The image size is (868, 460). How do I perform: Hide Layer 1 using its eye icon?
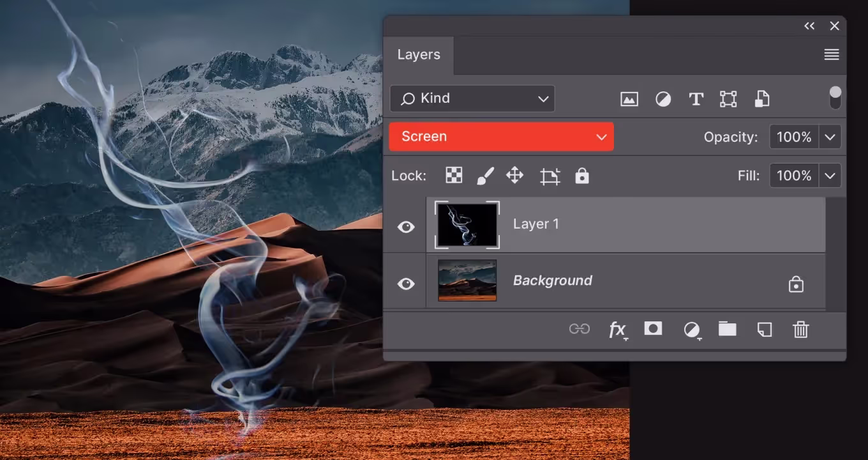(406, 227)
